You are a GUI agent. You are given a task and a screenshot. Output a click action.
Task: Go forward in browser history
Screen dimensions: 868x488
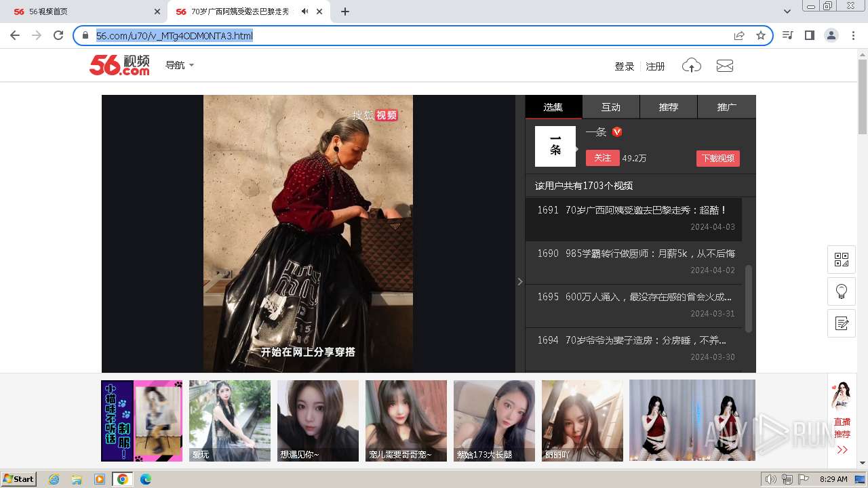pos(37,35)
